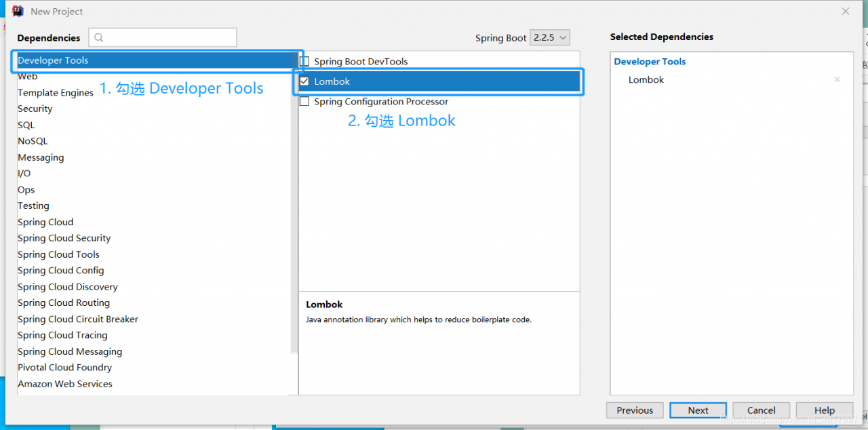The width and height of the screenshot is (868, 430).
Task: Select Spring Cloud Routing category
Action: [64, 302]
